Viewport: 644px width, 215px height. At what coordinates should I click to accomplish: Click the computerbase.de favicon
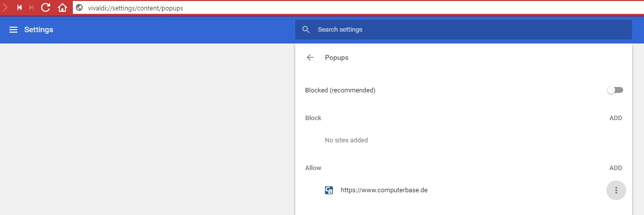pyautogui.click(x=329, y=190)
